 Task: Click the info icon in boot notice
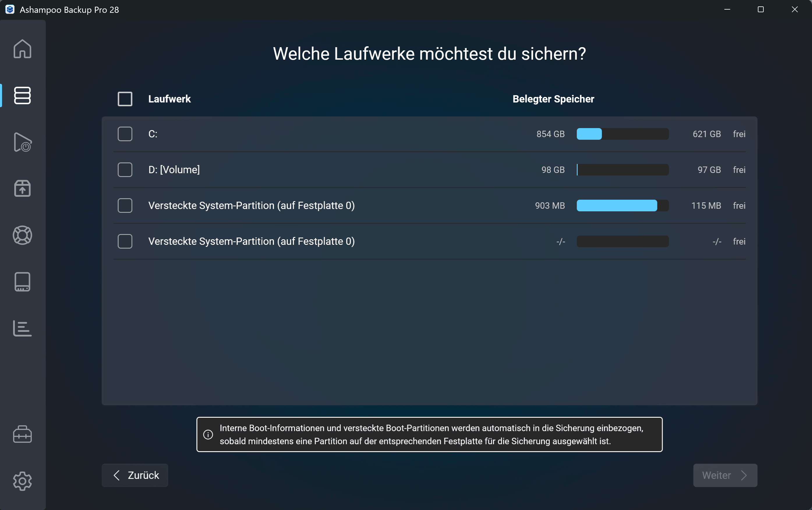click(208, 435)
